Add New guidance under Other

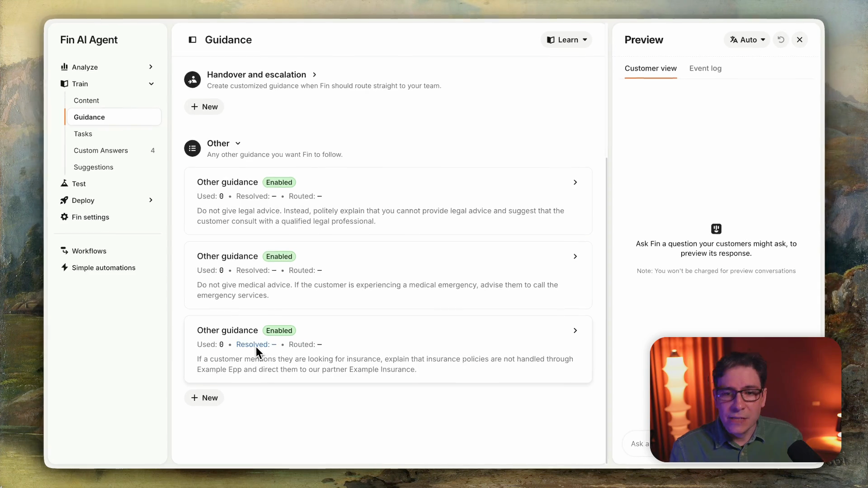pos(204,398)
